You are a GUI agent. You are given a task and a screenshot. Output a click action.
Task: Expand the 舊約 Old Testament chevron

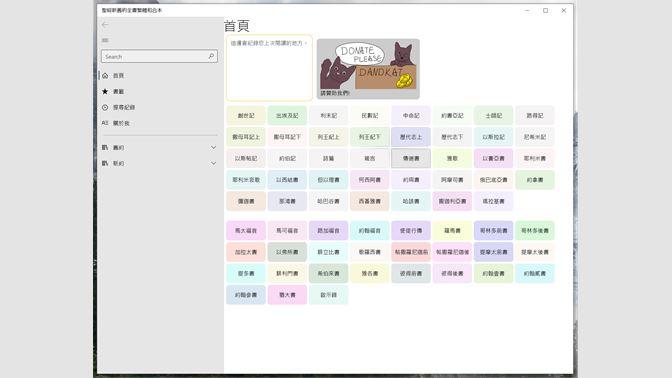click(x=213, y=147)
